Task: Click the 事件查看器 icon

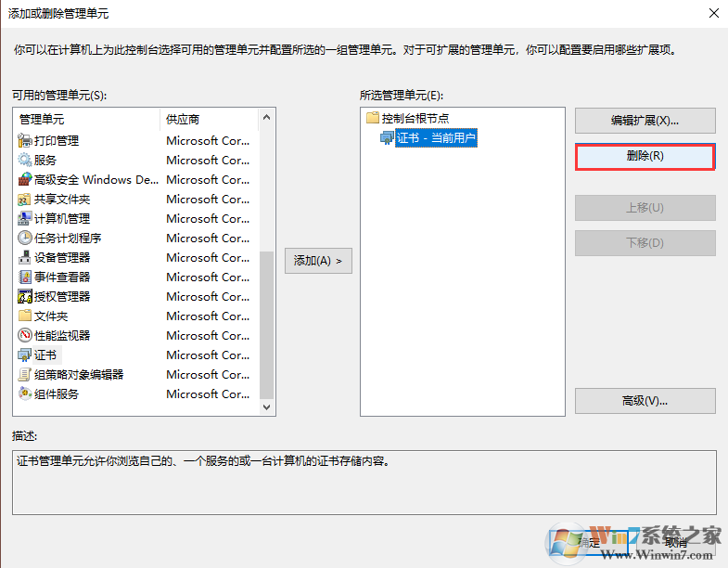Action: pyautogui.click(x=25, y=277)
